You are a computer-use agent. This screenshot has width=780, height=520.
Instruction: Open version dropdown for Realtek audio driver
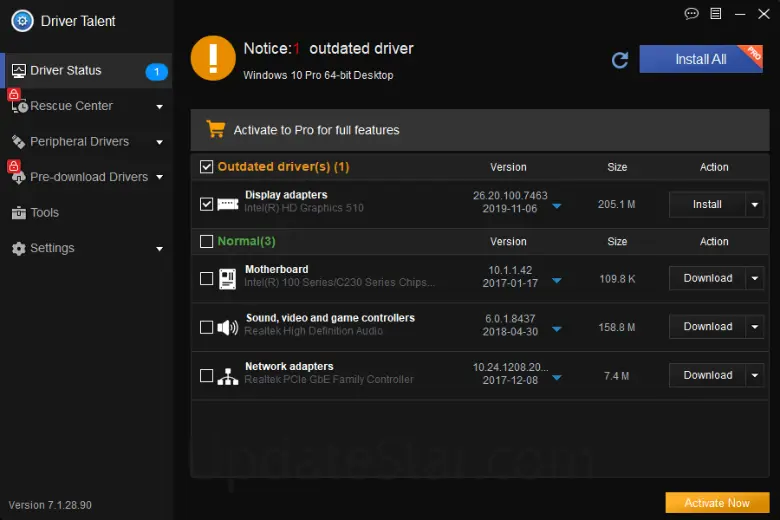(557, 329)
